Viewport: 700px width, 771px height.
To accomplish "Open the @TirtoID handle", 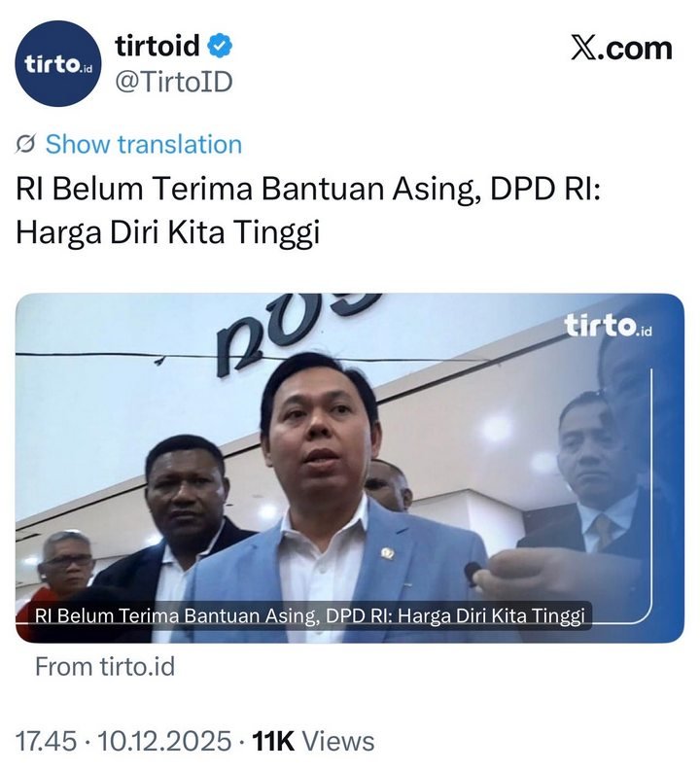I will pyautogui.click(x=173, y=82).
